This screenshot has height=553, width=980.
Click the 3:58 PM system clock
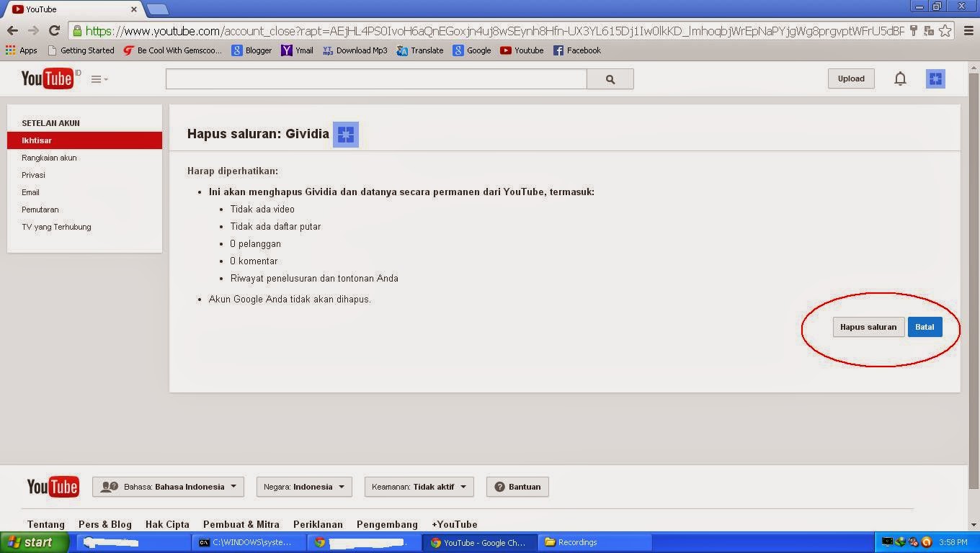[x=953, y=542]
